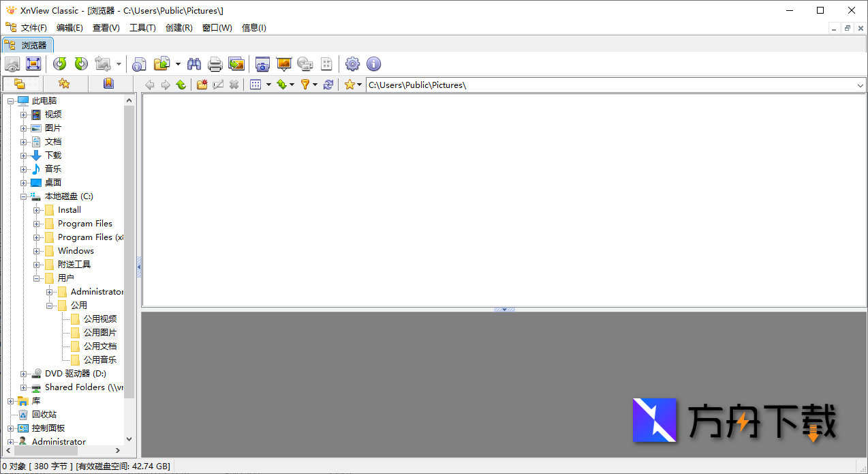This screenshot has width=868, height=474.
Task: Click the Info icon on the toolbar
Action: [x=374, y=63]
